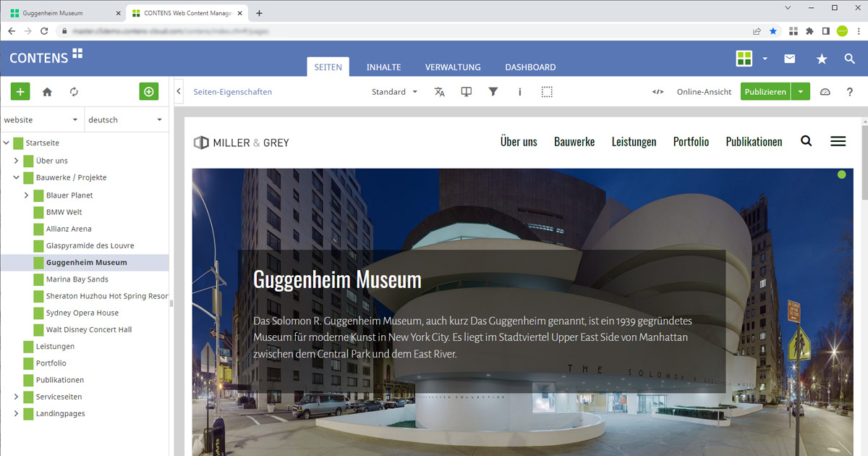Click Leistungen in website navigation

(634, 142)
